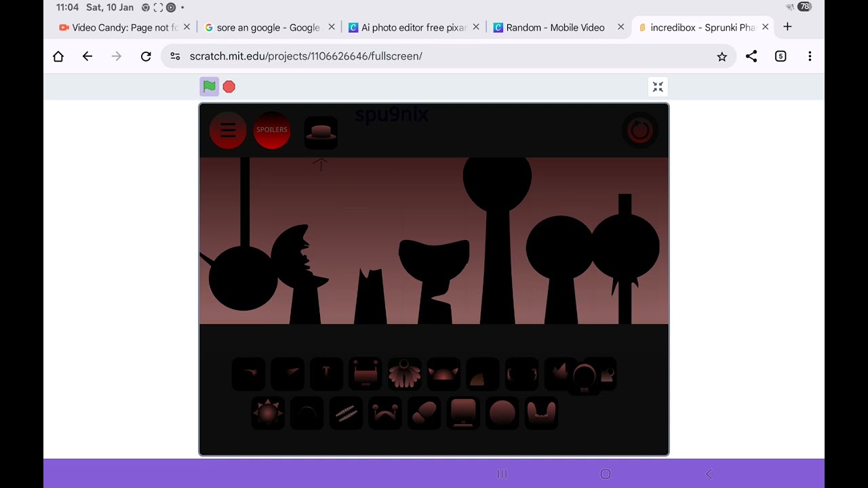
Task: Switch to Random - Mobile Video tab
Action: (x=550, y=27)
